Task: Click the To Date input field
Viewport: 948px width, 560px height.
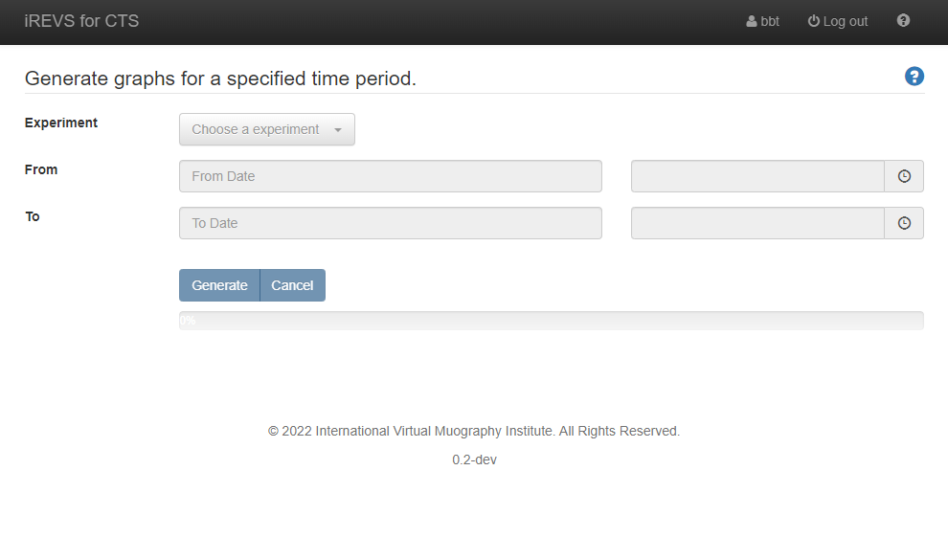Action: (390, 223)
